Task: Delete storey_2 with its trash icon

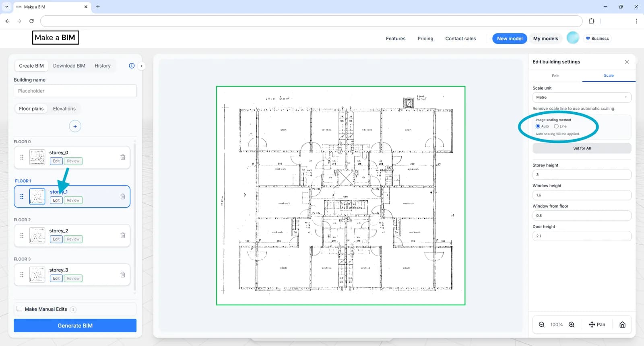Action: 123,235
